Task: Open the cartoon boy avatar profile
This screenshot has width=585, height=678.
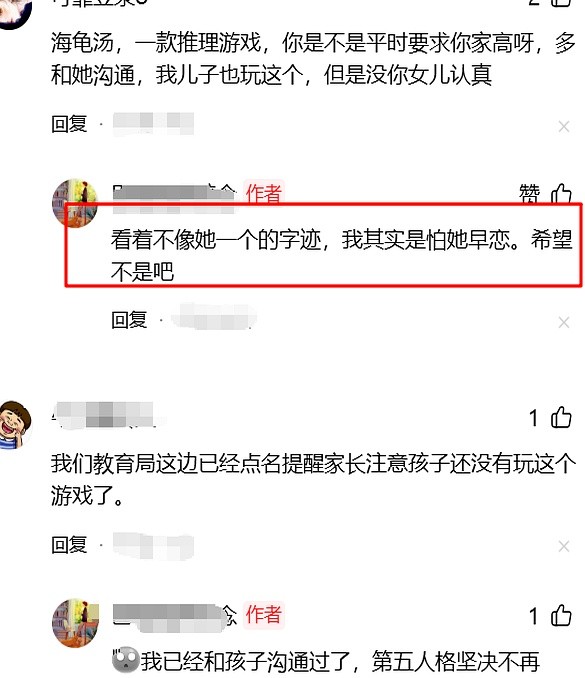Action: 15,425
